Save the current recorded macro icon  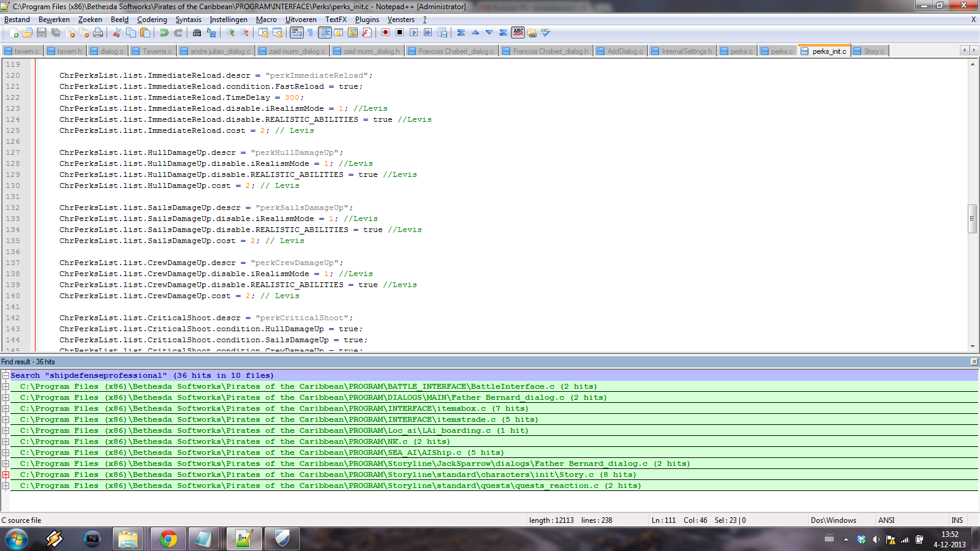click(x=442, y=32)
